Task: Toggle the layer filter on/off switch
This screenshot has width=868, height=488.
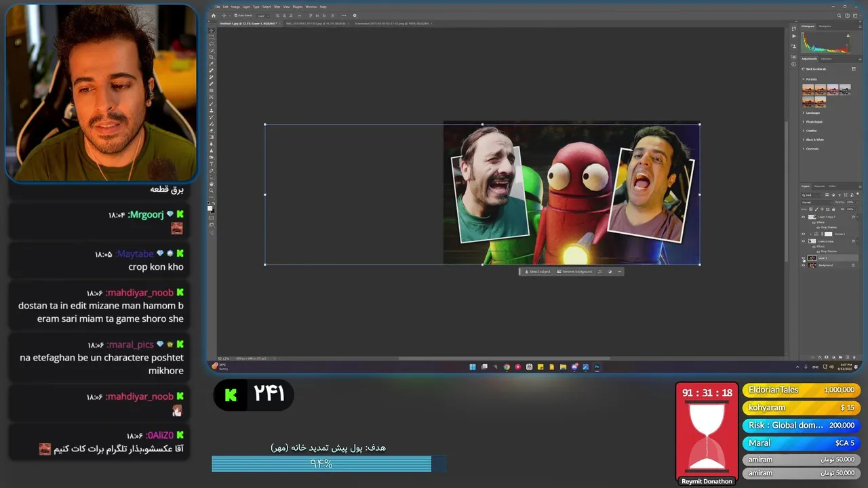Action: (x=858, y=194)
